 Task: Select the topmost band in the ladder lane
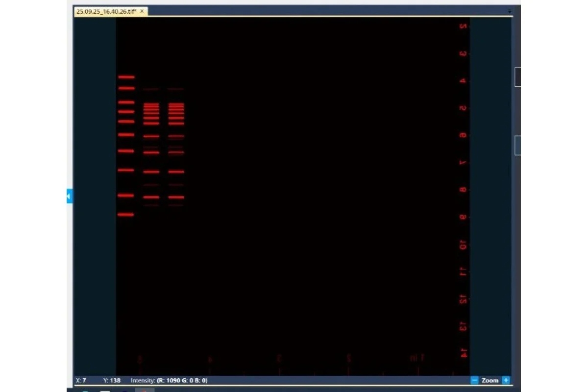(126, 77)
